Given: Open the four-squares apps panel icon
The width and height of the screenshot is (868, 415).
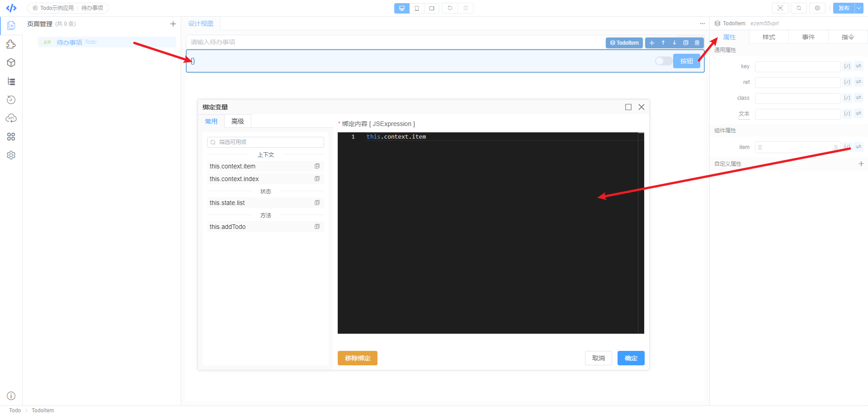Looking at the screenshot, I should coord(11,137).
